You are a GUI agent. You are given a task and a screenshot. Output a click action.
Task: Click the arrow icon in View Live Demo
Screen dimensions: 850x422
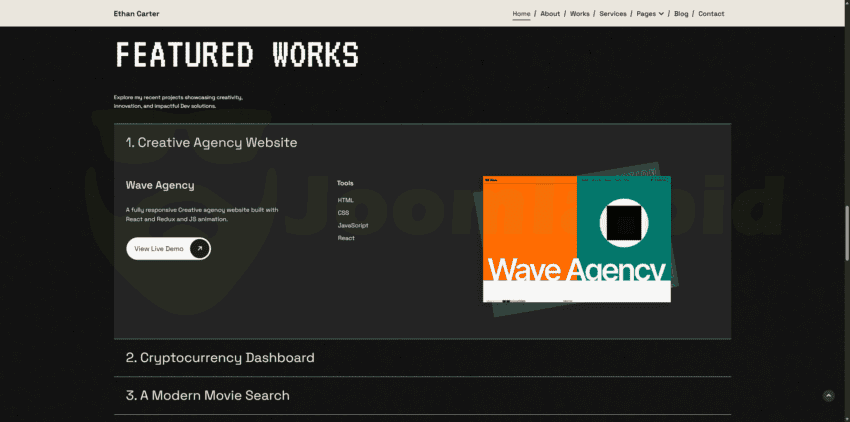tap(199, 248)
